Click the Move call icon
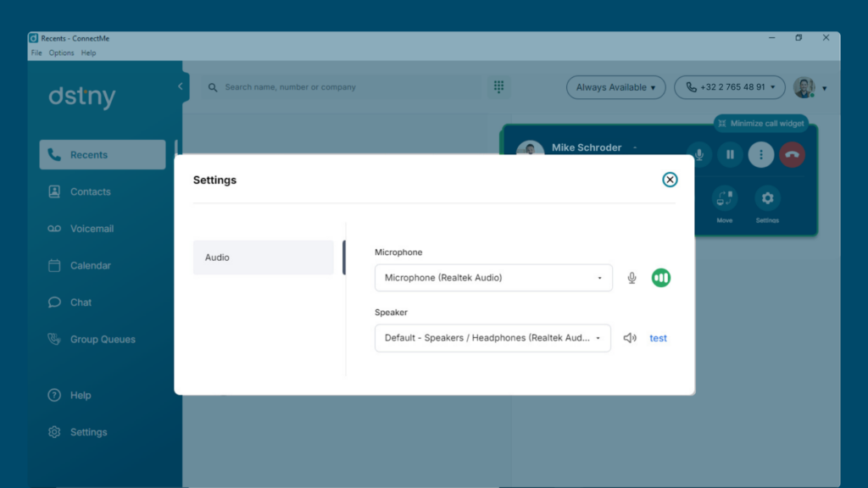The width and height of the screenshot is (868, 488). pos(725,198)
